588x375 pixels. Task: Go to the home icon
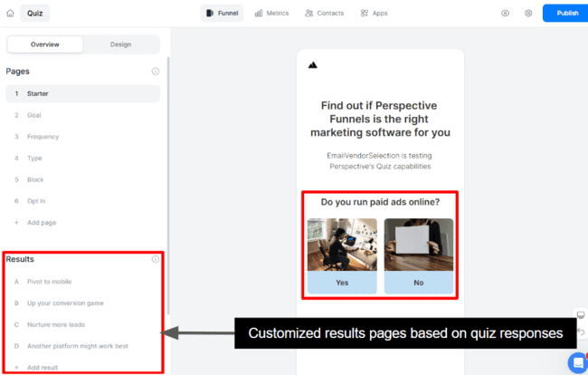[x=10, y=14]
